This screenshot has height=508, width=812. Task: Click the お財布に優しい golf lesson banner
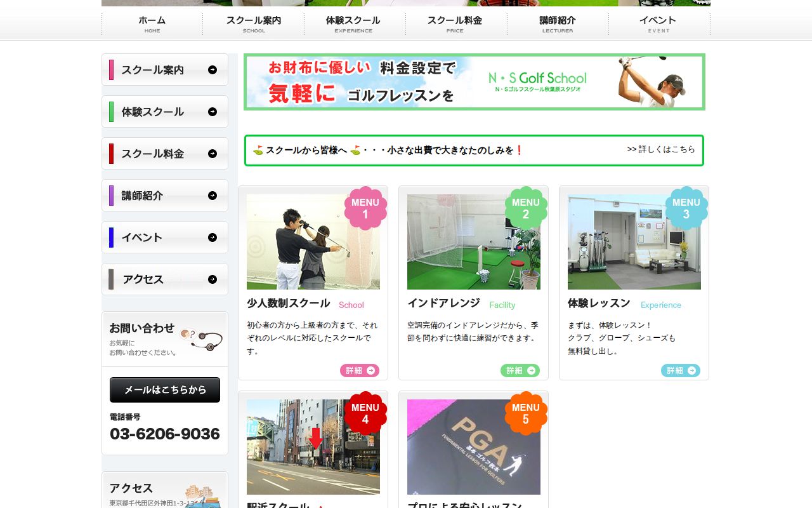[475, 82]
